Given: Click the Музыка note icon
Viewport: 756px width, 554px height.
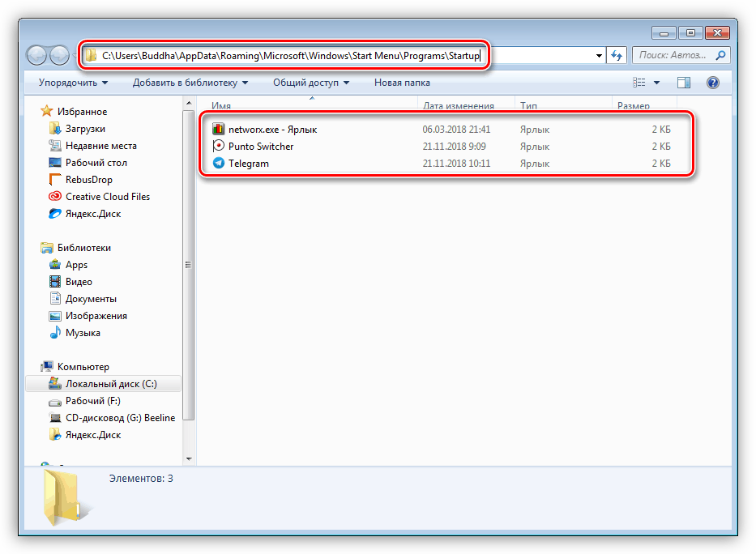Looking at the screenshot, I should pyautogui.click(x=55, y=332).
